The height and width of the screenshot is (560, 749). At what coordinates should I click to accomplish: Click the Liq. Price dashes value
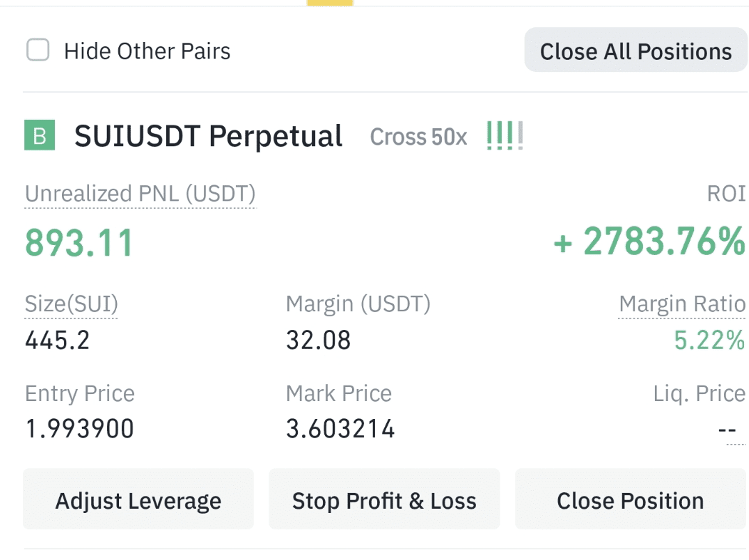727,429
